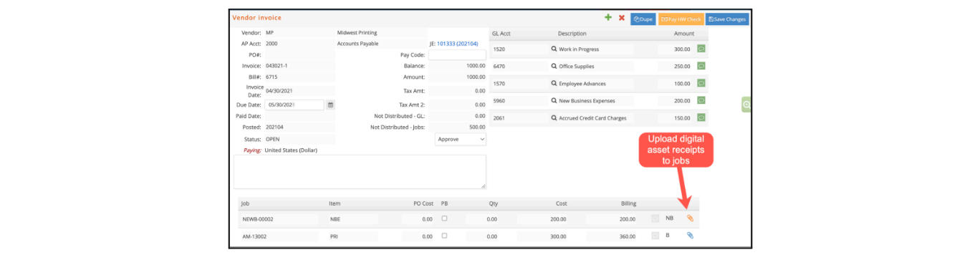Click the red X delete icon
This screenshot has width=980, height=260.
[622, 18]
